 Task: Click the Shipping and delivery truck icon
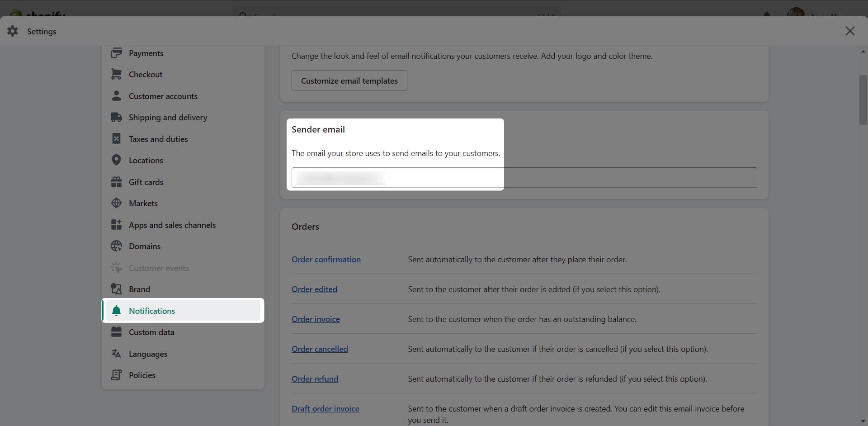116,117
